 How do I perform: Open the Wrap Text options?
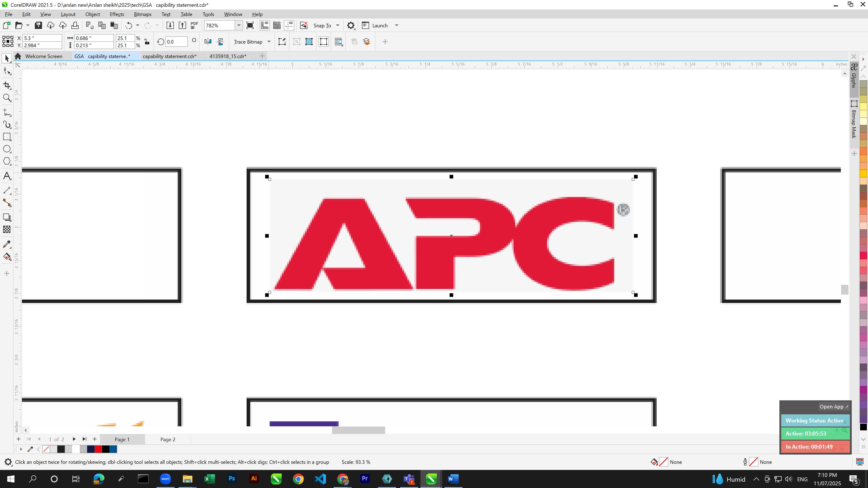click(x=339, y=42)
